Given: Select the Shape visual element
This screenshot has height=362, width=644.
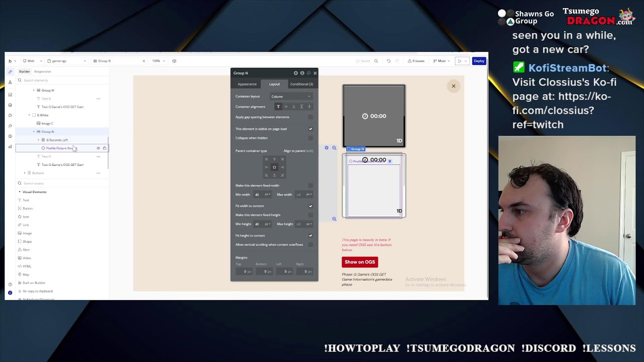Looking at the screenshot, I should 25,241.
